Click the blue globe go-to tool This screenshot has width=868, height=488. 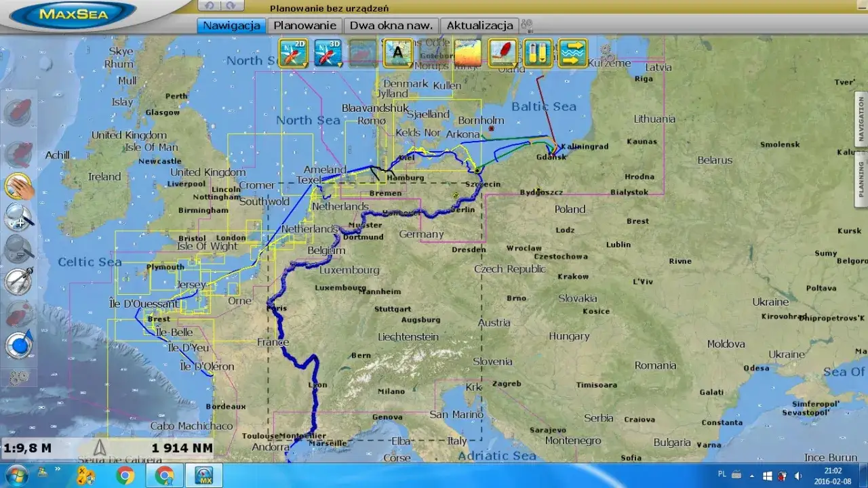(x=19, y=344)
